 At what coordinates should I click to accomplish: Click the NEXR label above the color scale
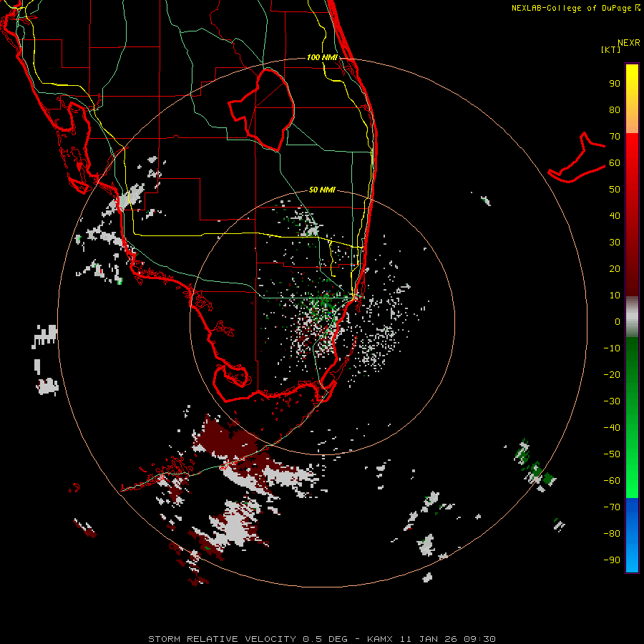click(x=629, y=43)
